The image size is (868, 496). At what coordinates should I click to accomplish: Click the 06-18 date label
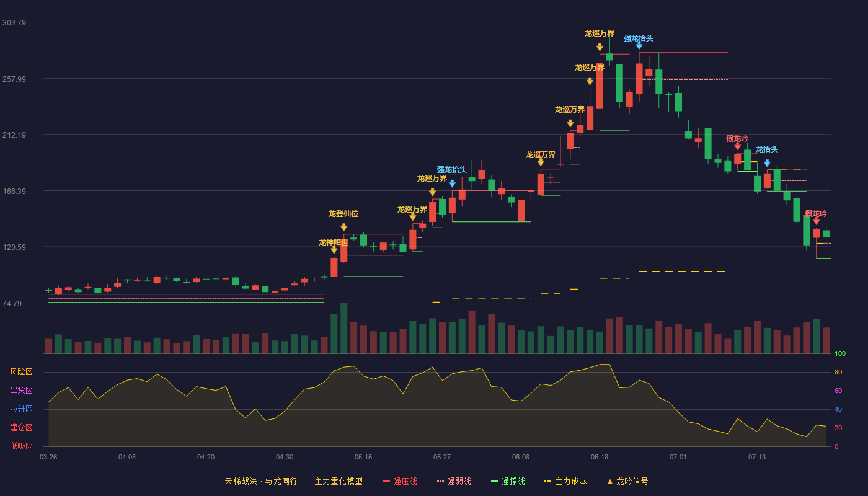click(x=600, y=457)
